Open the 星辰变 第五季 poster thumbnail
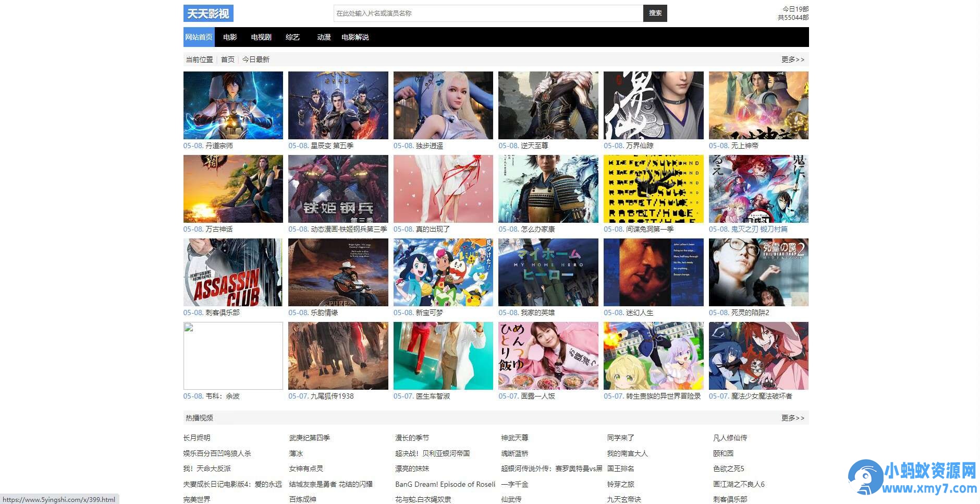Image resolution: width=980 pixels, height=504 pixels. [338, 105]
